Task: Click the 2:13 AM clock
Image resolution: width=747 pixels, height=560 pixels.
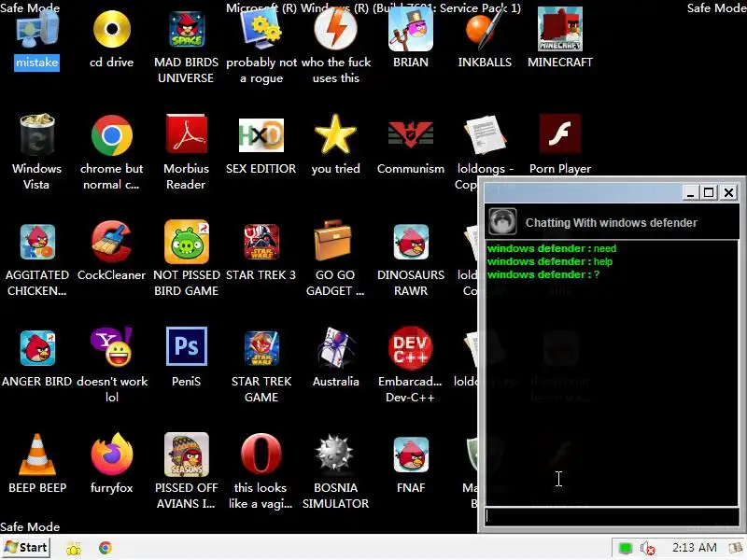Action: 694,548
